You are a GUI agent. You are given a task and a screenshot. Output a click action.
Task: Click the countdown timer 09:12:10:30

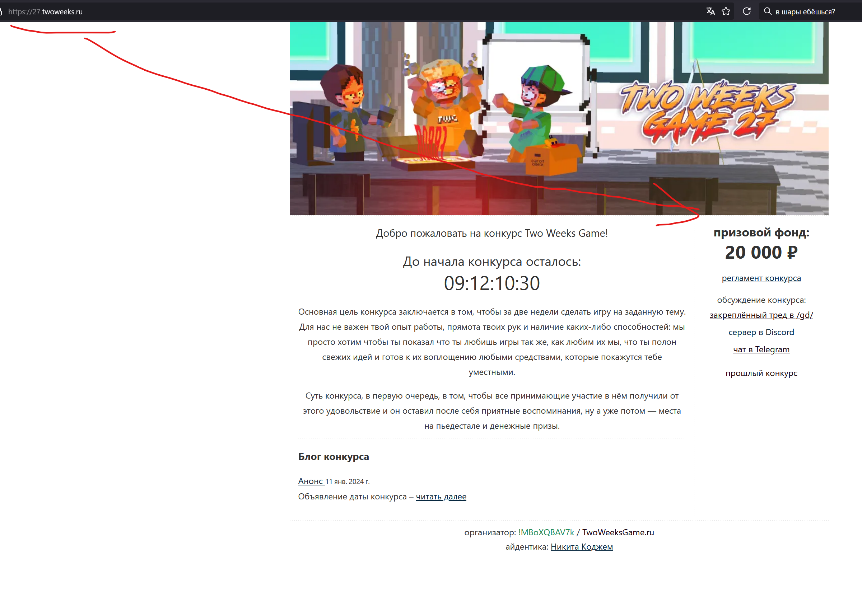(491, 283)
